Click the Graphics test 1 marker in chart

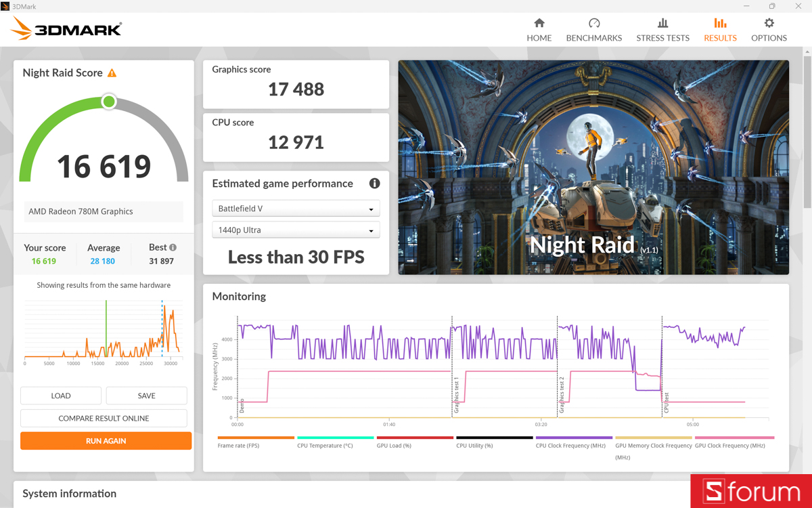457,395
